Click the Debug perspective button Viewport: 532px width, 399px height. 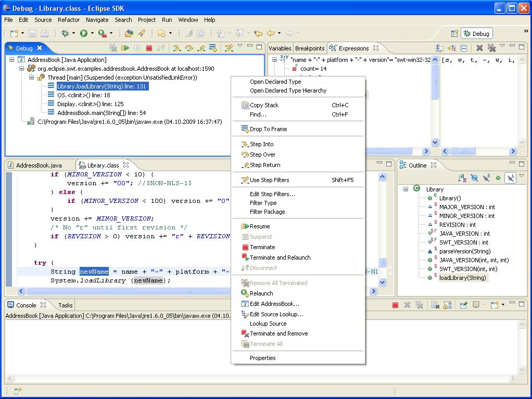pyautogui.click(x=477, y=34)
